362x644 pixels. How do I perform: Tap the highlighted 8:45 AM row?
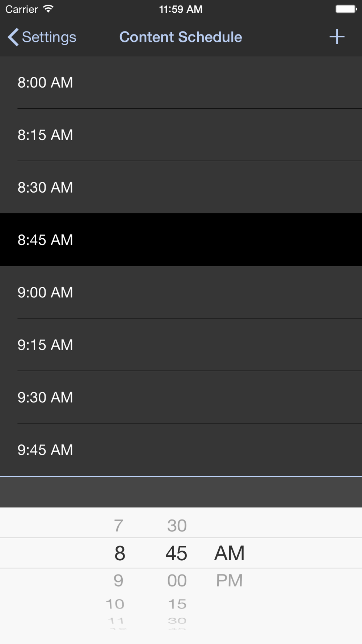pos(181,240)
